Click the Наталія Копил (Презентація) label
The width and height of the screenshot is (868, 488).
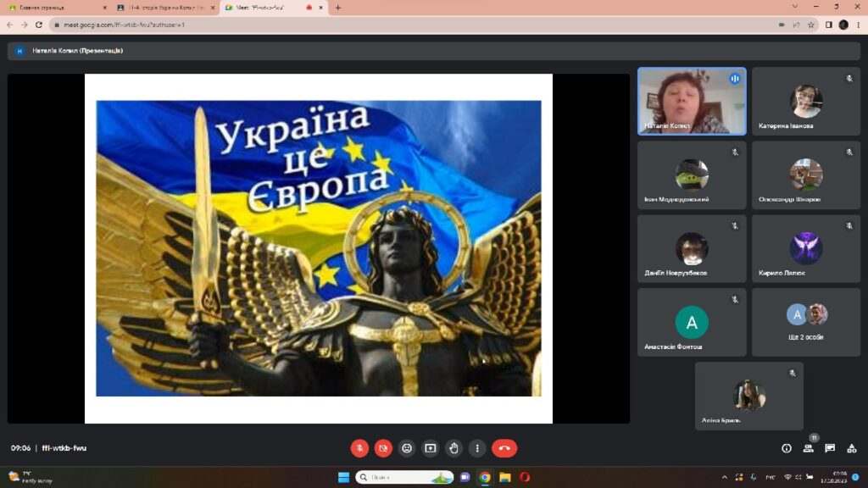point(77,51)
